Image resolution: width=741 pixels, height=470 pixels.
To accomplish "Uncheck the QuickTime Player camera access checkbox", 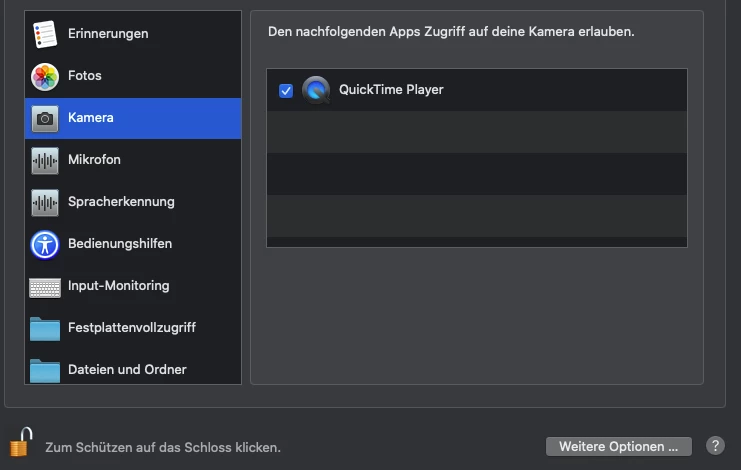I will (x=286, y=90).
